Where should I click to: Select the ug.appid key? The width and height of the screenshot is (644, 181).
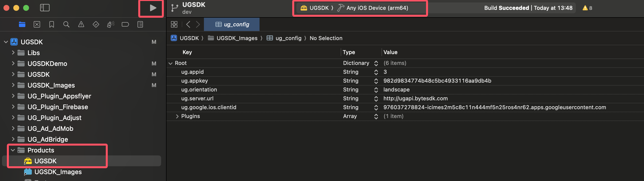click(x=192, y=72)
